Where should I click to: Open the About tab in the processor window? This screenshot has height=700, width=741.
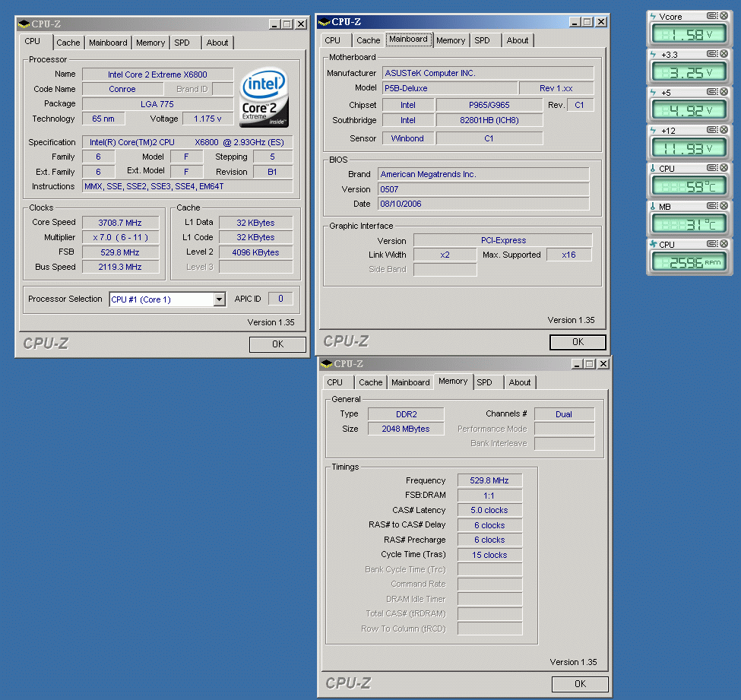pos(217,43)
